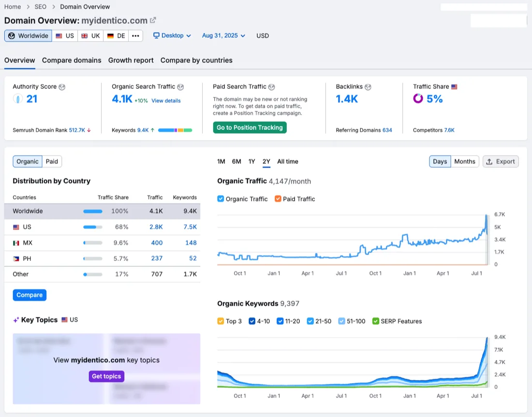This screenshot has width=532, height=417.
Task: Select the UK flag icon filter
Action: 85,36
